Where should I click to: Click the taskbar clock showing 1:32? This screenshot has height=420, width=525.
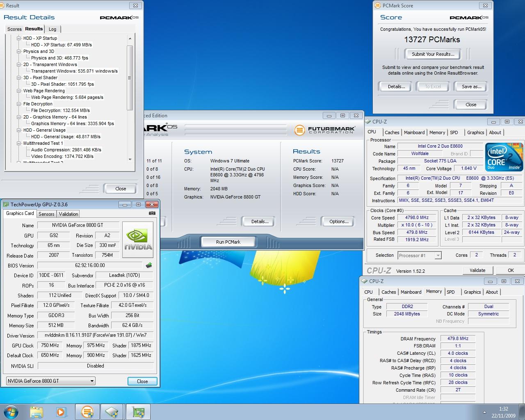504,409
